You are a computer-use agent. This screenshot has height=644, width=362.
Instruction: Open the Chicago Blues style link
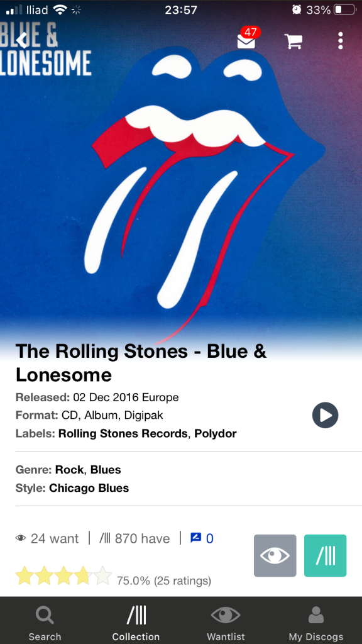[x=89, y=488]
